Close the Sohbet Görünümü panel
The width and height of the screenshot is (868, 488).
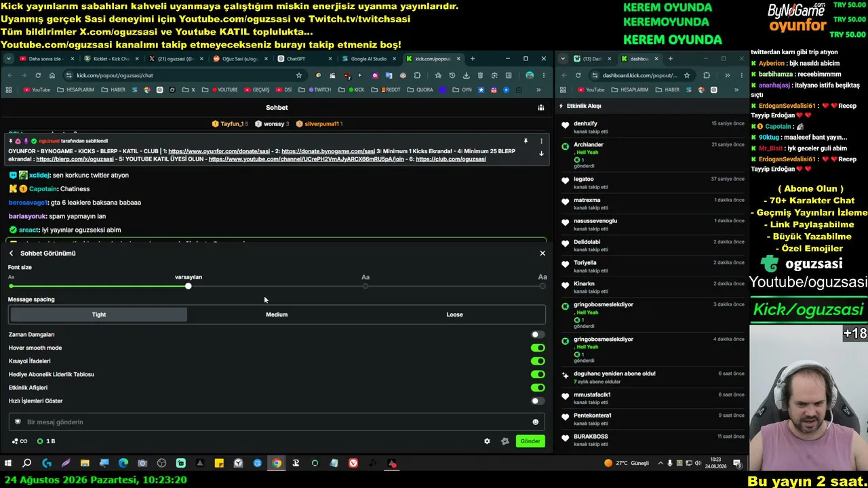542,253
